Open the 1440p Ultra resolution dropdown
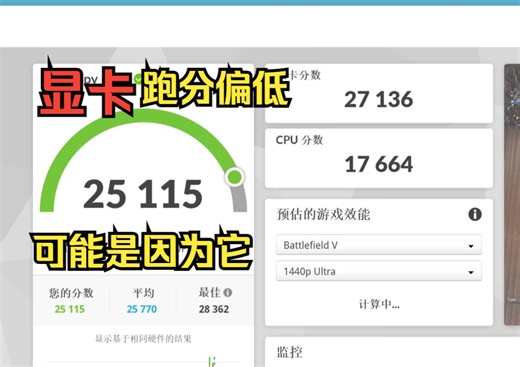The height and width of the screenshot is (367, 520). click(x=379, y=271)
